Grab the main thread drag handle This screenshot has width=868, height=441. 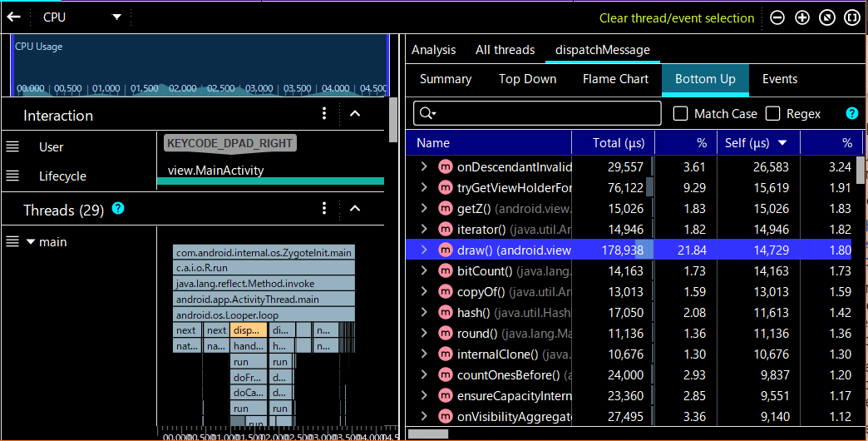point(12,241)
